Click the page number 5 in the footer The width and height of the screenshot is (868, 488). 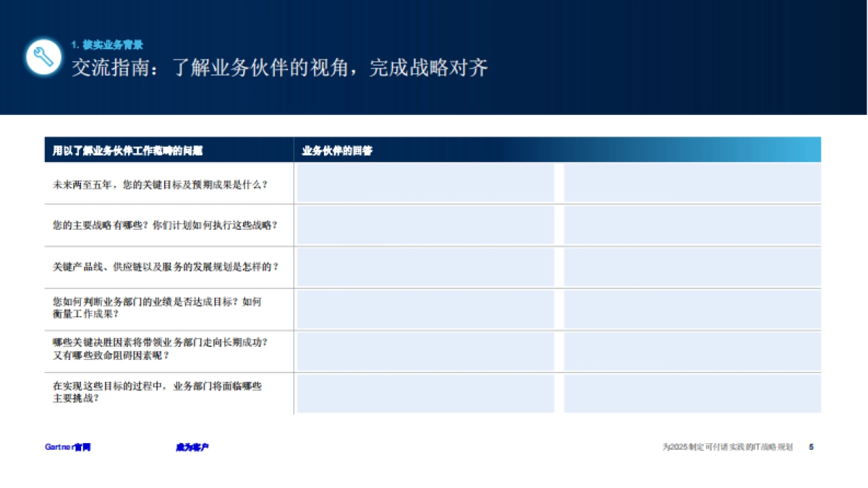click(x=812, y=448)
